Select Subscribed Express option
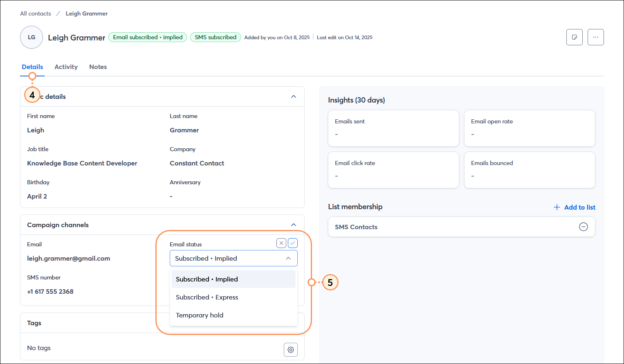 [x=207, y=297]
